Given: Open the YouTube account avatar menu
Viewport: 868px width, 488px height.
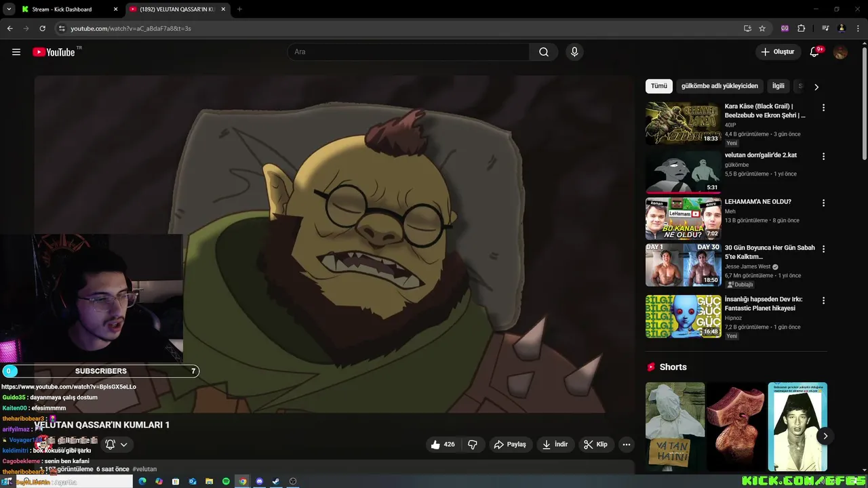Looking at the screenshot, I should pyautogui.click(x=840, y=52).
